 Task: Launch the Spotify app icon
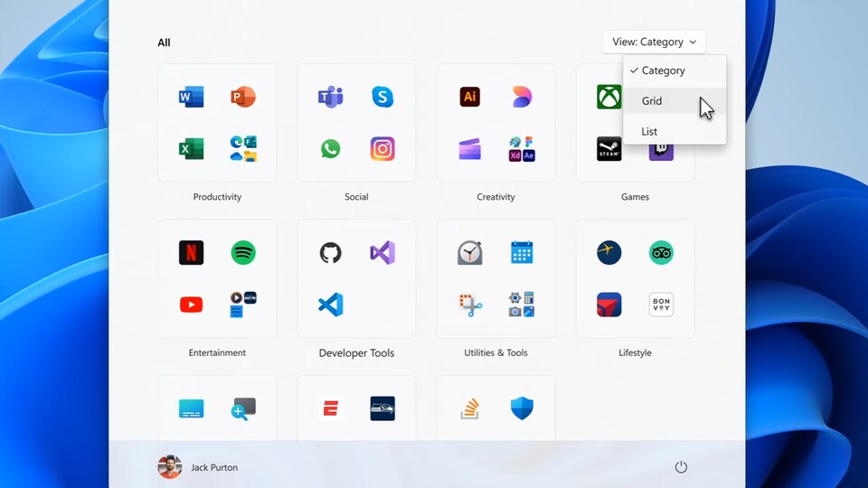click(243, 253)
